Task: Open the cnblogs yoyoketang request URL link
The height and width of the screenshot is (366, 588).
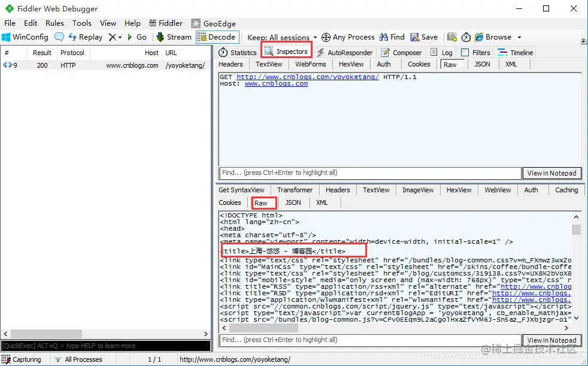Action: (x=308, y=77)
